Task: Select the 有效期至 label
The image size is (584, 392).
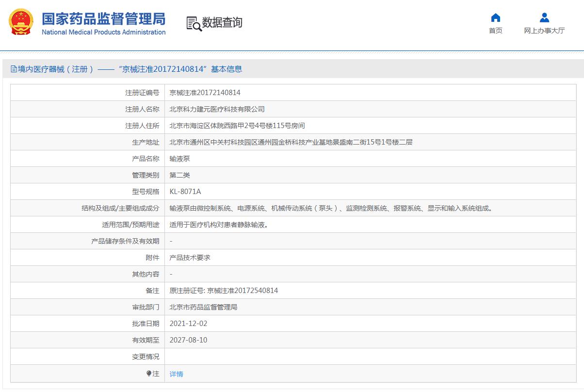Action: [x=146, y=340]
